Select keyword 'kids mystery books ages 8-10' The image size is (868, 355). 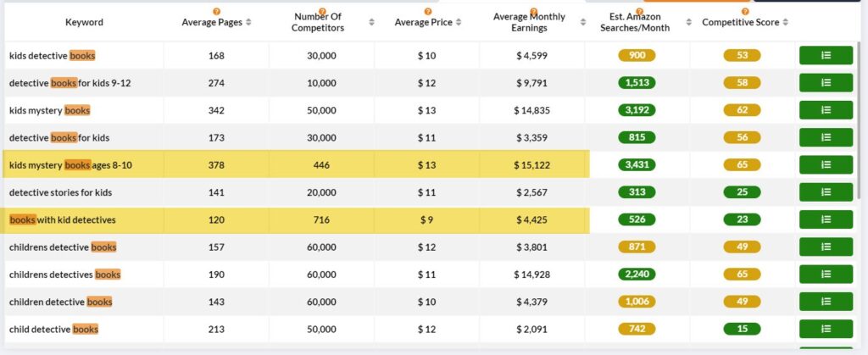[70, 165]
